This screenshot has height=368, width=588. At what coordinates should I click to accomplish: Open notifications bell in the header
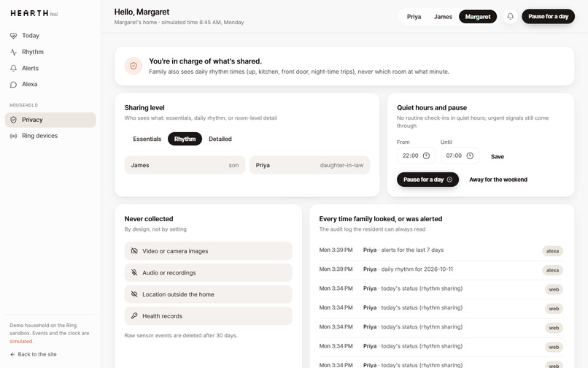point(511,17)
